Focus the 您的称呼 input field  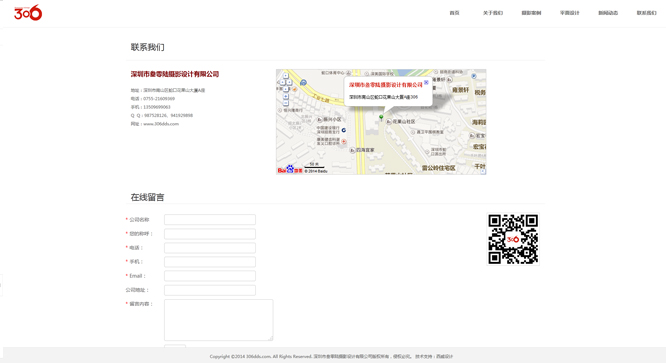[210, 234]
